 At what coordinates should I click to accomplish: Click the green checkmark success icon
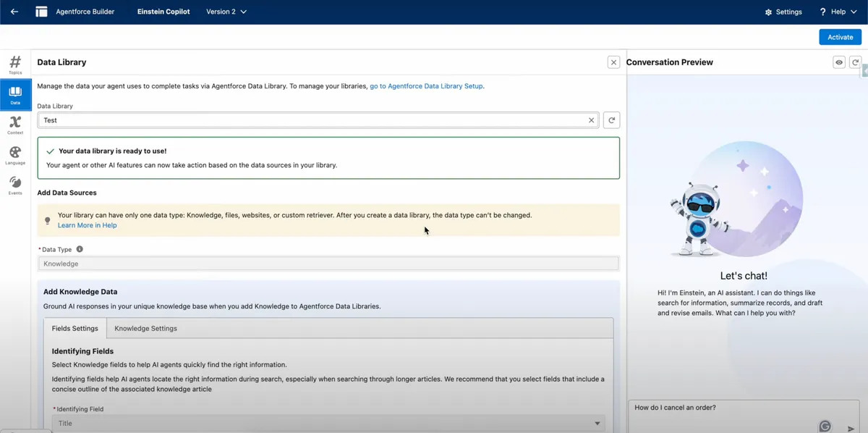(50, 151)
